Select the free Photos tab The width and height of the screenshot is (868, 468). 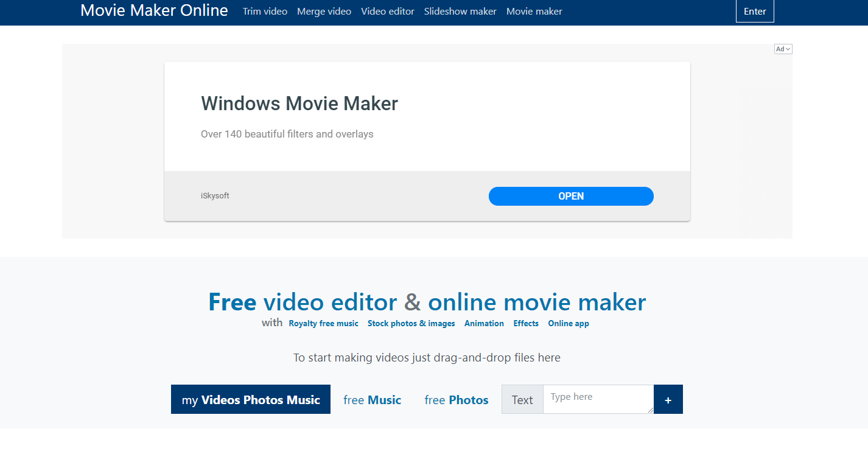(x=457, y=400)
